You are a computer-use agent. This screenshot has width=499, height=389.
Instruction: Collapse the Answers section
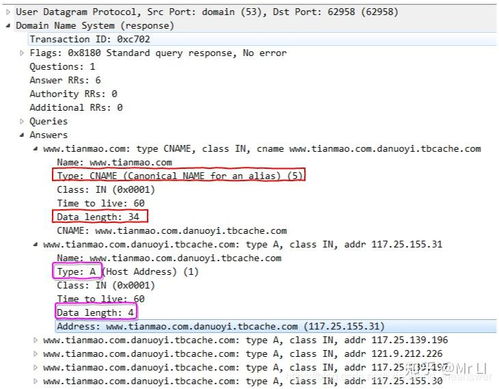[x=22, y=135]
